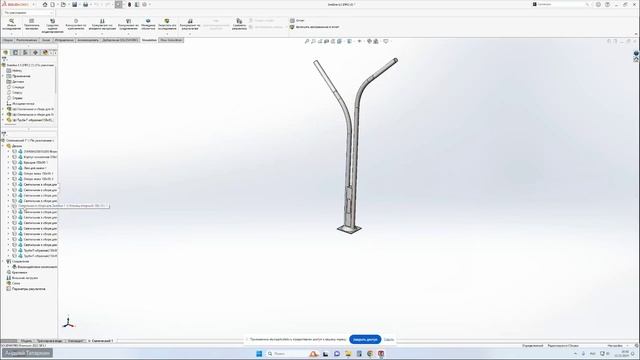
Task: Switch to the PropertyManager panel icon
Action: pyautogui.click(x=16, y=53)
